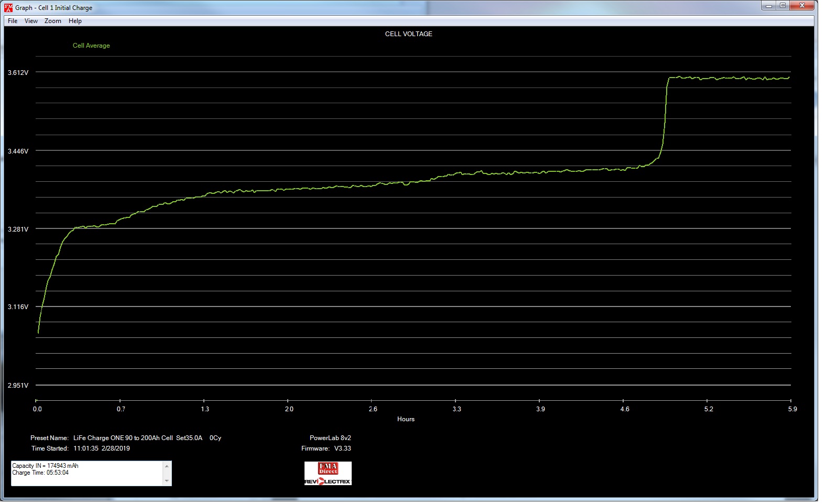This screenshot has width=826, height=504.
Task: Click the 2.951V y-axis label
Action: tap(18, 386)
